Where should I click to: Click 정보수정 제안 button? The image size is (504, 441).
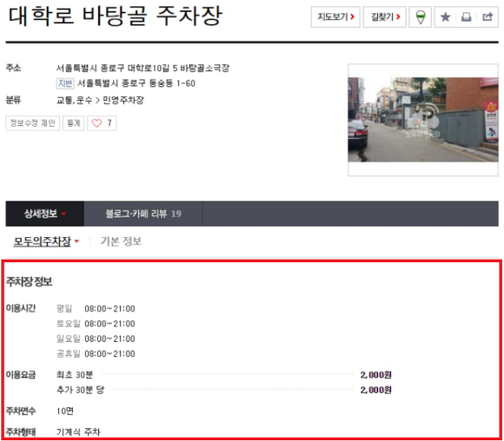33,123
